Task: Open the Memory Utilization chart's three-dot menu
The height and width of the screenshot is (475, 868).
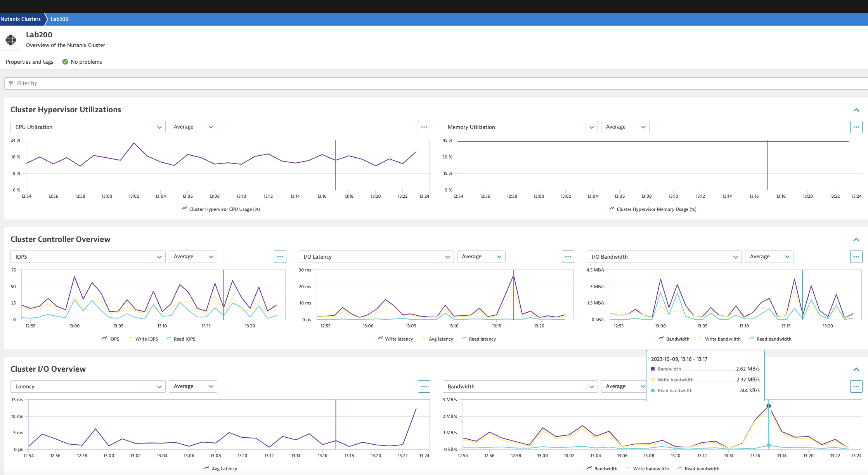Action: [856, 127]
